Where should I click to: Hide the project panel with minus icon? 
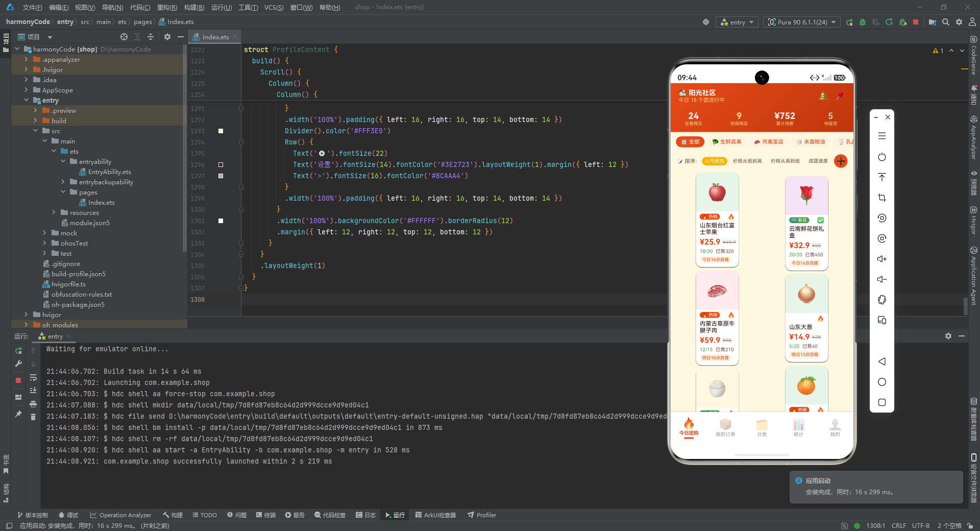pos(180,37)
